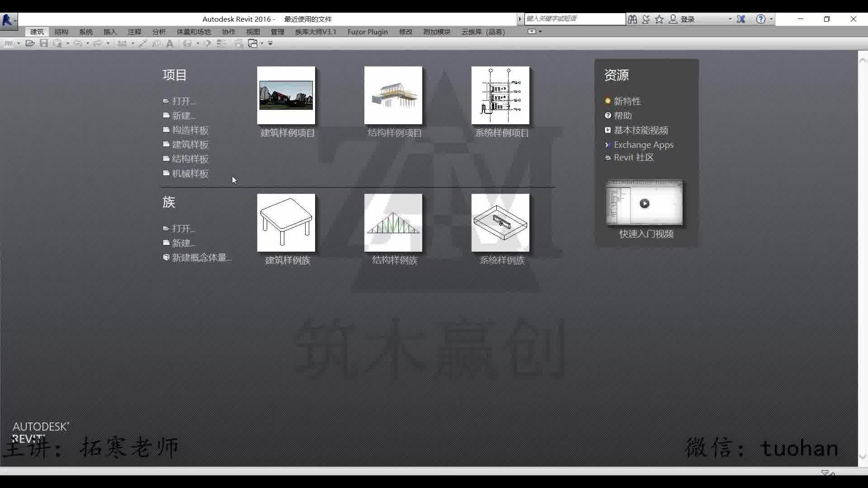Expand the 登录 sign-in dropdown arrow
This screenshot has width=868, height=488.
(730, 19)
